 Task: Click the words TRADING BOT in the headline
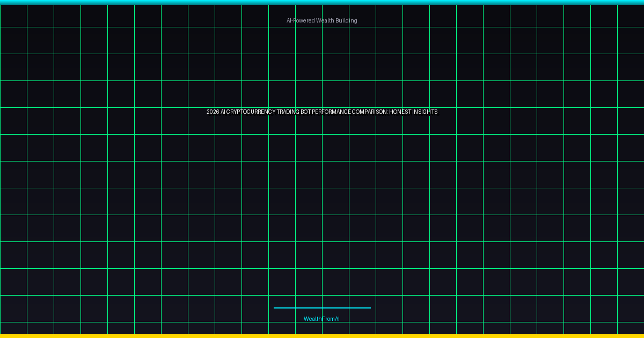click(x=293, y=112)
